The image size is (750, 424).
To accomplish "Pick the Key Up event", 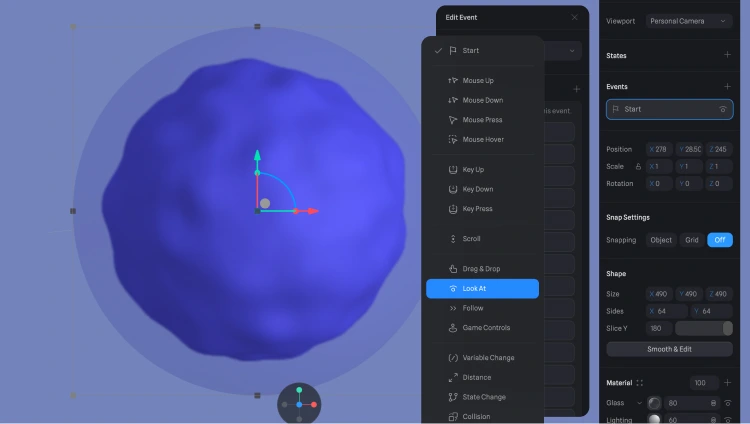I will tap(482, 169).
